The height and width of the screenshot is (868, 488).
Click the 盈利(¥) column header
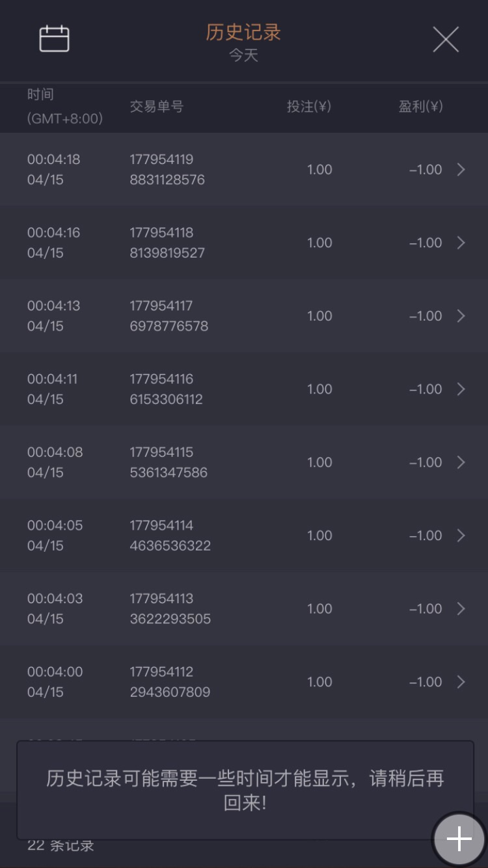tap(420, 106)
